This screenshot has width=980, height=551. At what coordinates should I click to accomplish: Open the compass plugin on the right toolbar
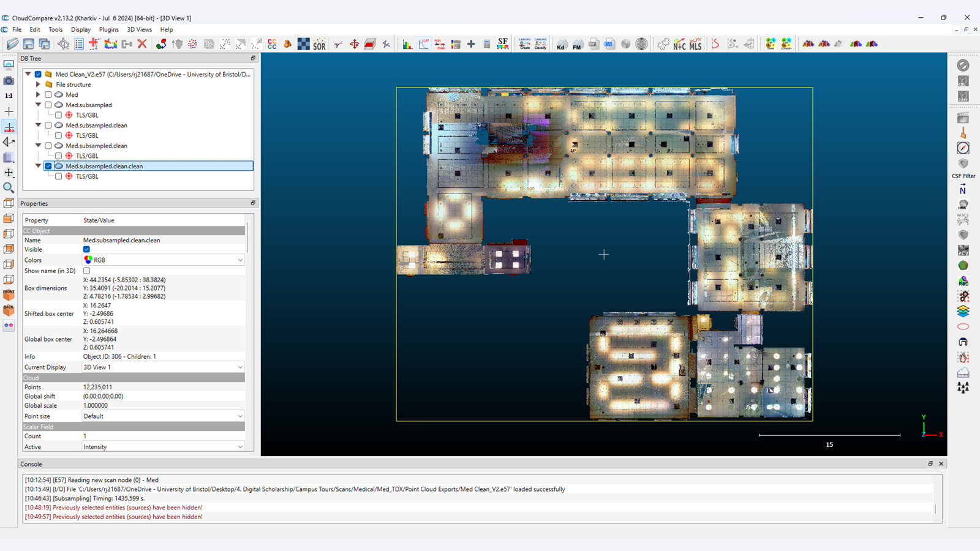(963, 148)
